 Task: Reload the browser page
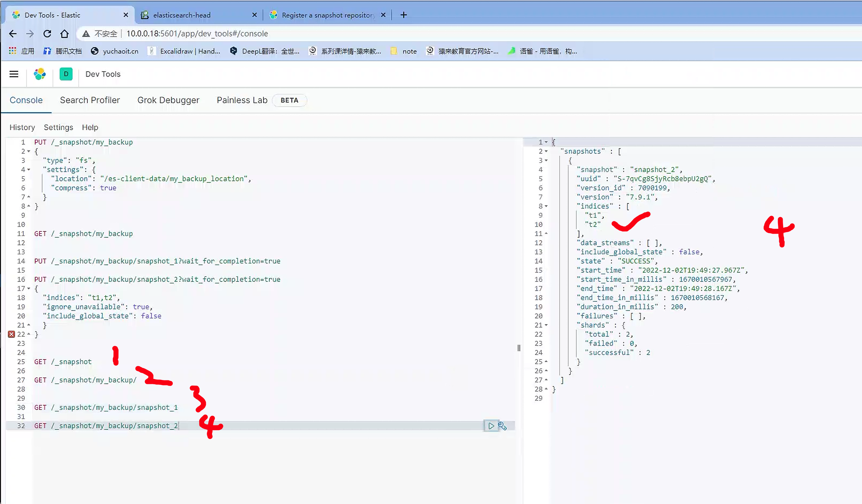[x=47, y=33]
